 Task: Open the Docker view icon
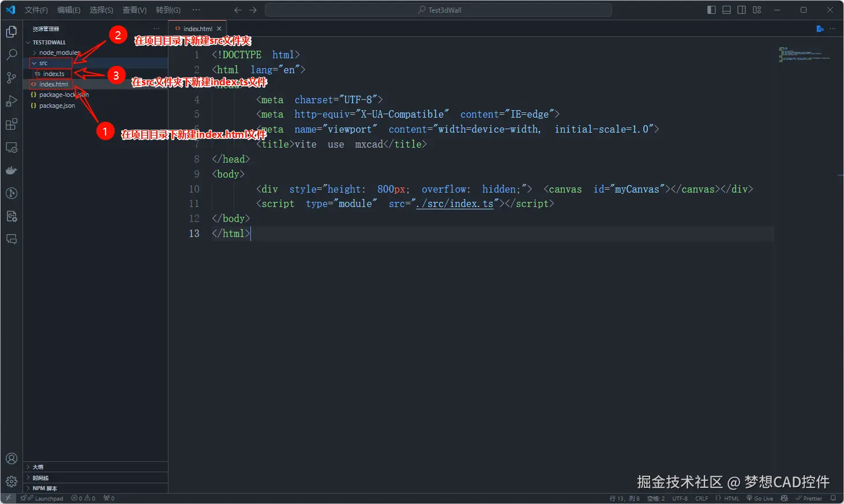(x=12, y=170)
